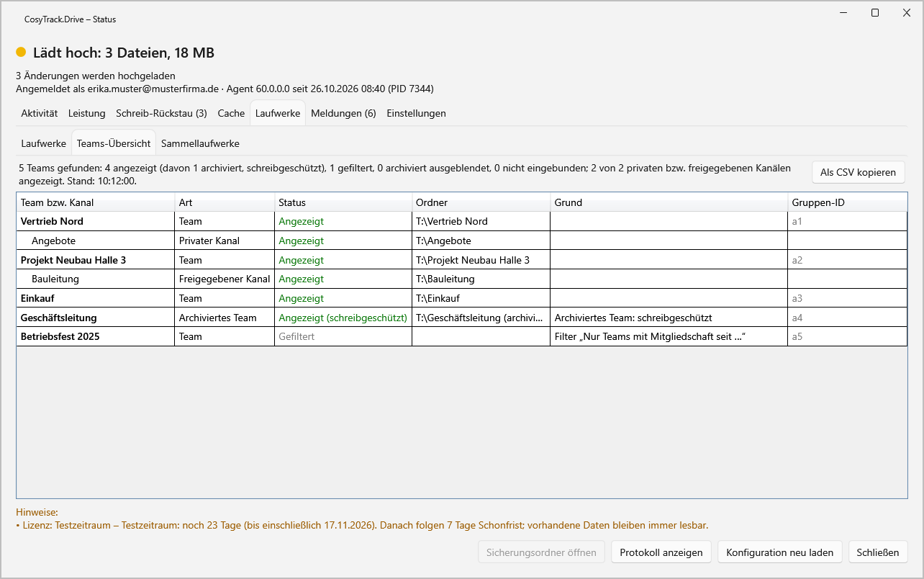Screen dimensions: 924x579
Task: Select the Betriebsfest 2025 team name
Action: [x=60, y=336]
